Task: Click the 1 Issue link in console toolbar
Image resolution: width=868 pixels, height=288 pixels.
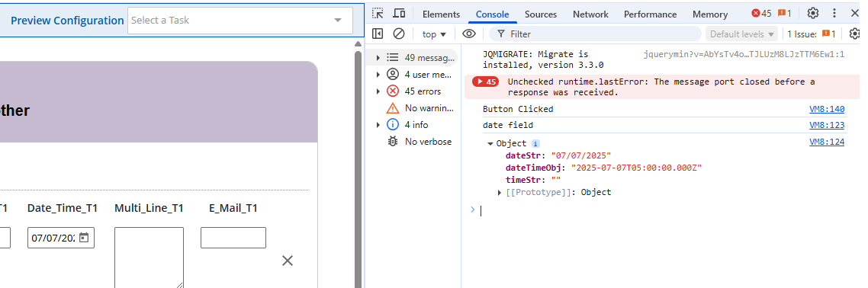Action: [812, 34]
